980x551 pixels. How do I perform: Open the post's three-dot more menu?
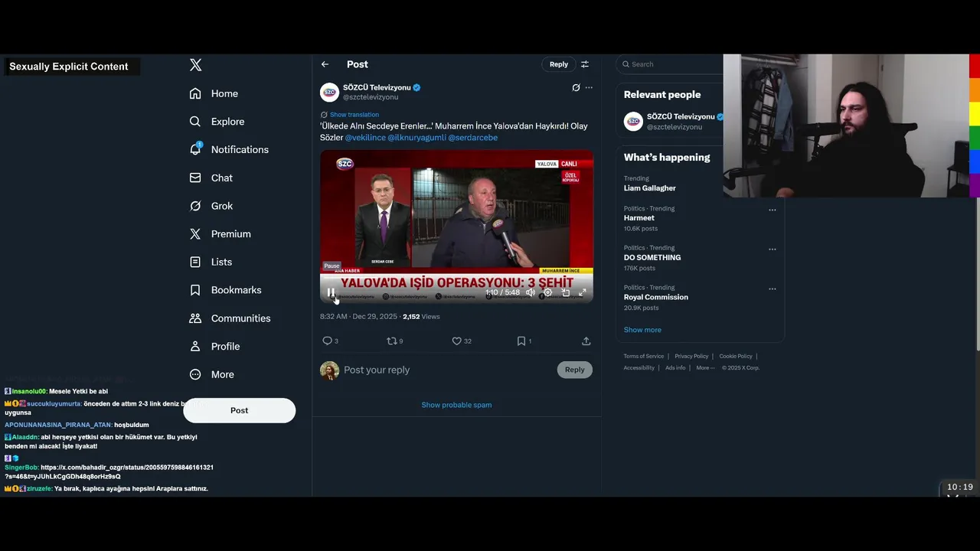(x=589, y=87)
